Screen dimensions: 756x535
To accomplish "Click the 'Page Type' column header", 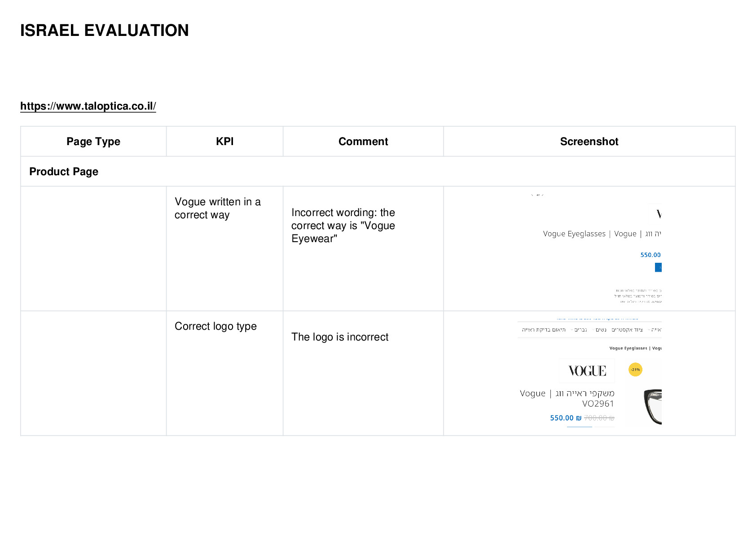I will coord(93,141).
